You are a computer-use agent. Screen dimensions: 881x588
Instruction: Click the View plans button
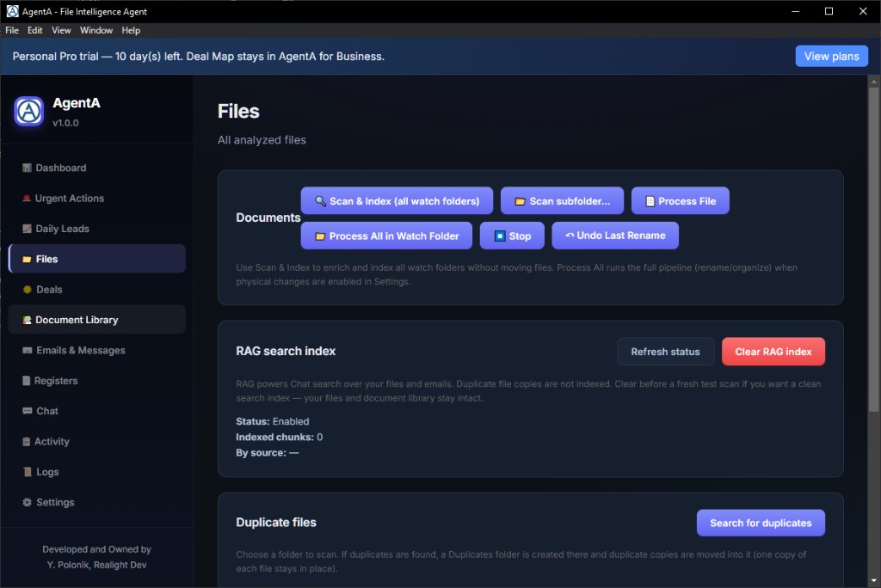click(832, 56)
